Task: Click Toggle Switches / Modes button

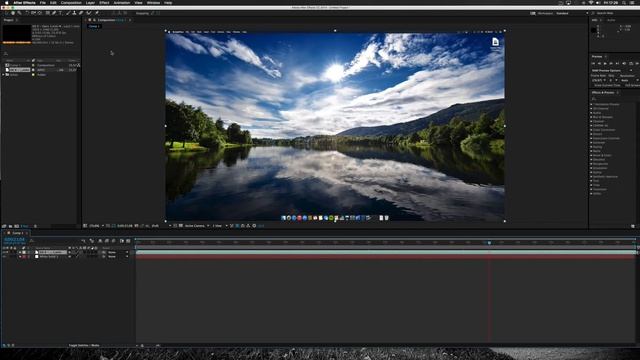Action: click(84, 345)
